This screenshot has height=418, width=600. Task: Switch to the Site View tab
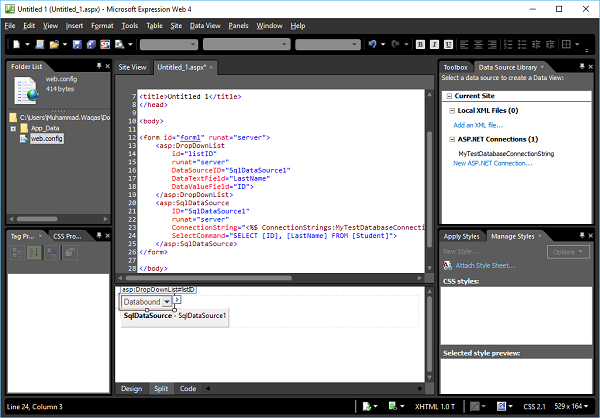(x=133, y=67)
